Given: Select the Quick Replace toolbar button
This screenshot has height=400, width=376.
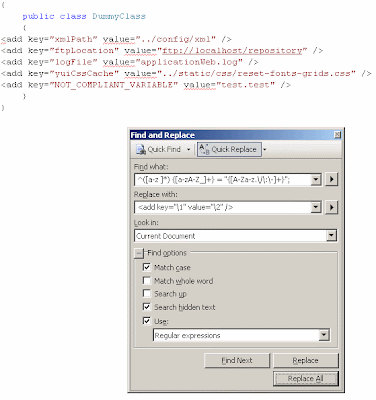Looking at the screenshot, I should coord(229,149).
